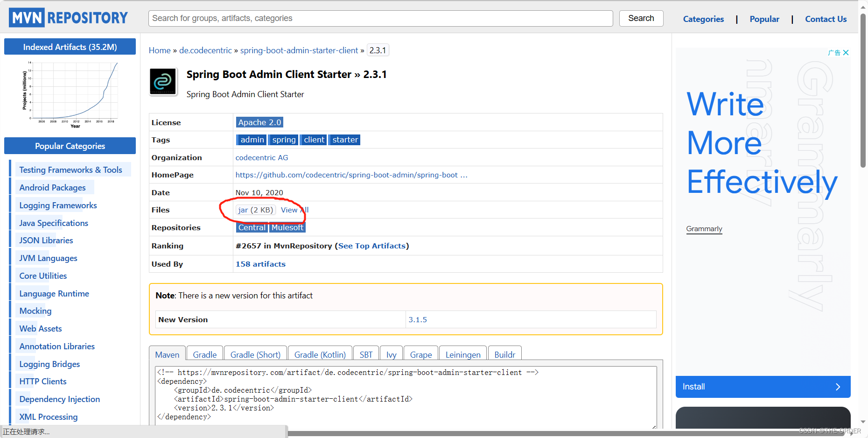Image resolution: width=868 pixels, height=438 pixels.
Task: Click the ad info label icon
Action: 834,53
